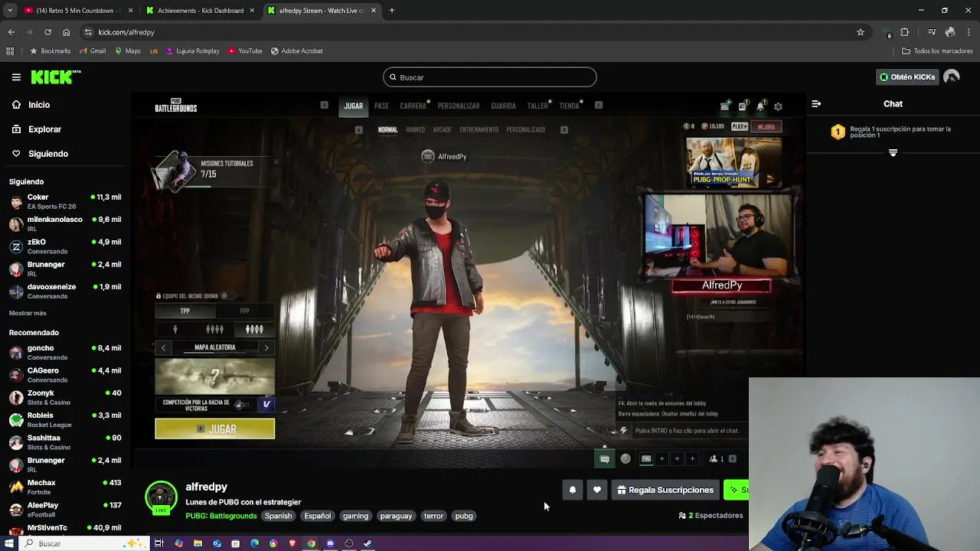
Task: Open the Windows Start menu
Action: click(9, 543)
